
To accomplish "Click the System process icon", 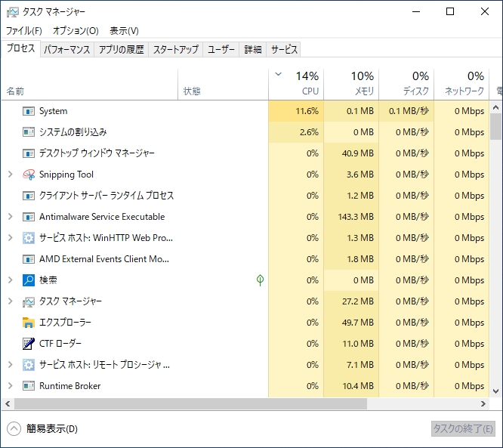I will click(x=29, y=111).
